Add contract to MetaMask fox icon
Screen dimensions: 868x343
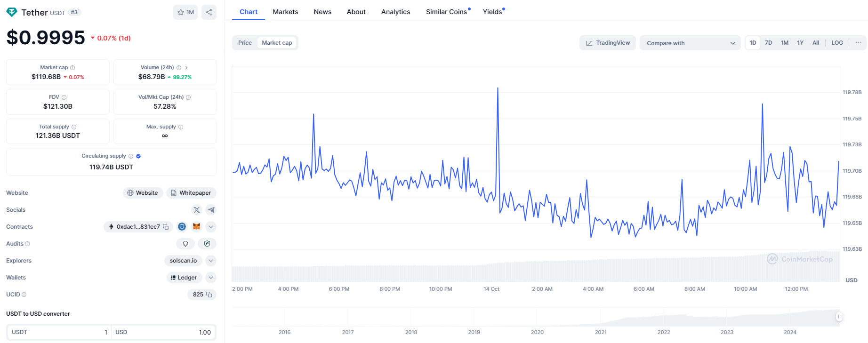[x=196, y=227]
